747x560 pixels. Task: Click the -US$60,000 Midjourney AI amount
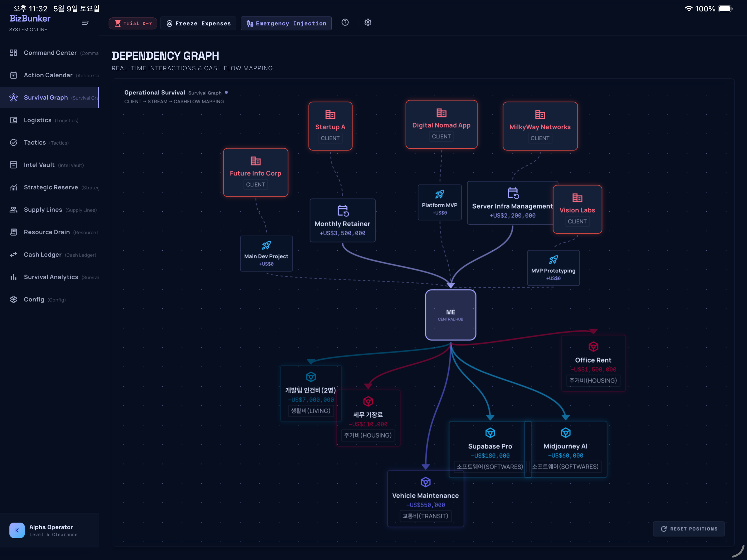click(565, 455)
